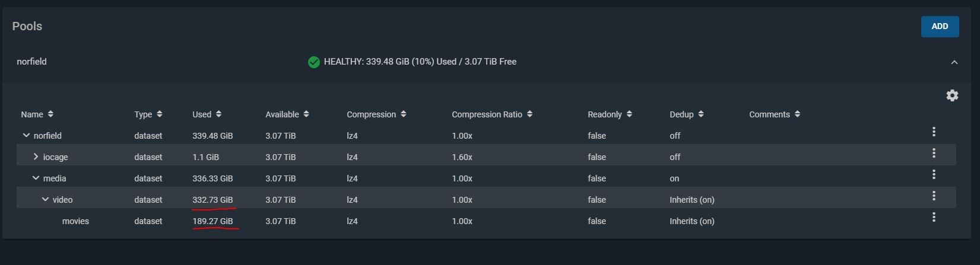The height and width of the screenshot is (265, 980).
Task: Click the ADD pool button
Action: 940,26
